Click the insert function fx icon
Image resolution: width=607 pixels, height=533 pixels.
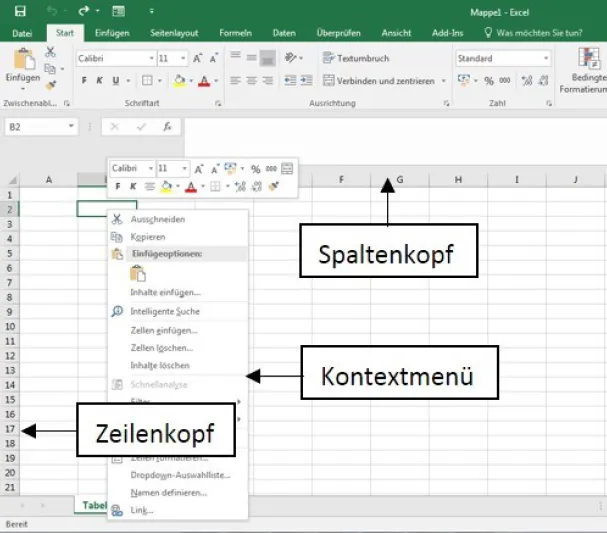pos(167,127)
